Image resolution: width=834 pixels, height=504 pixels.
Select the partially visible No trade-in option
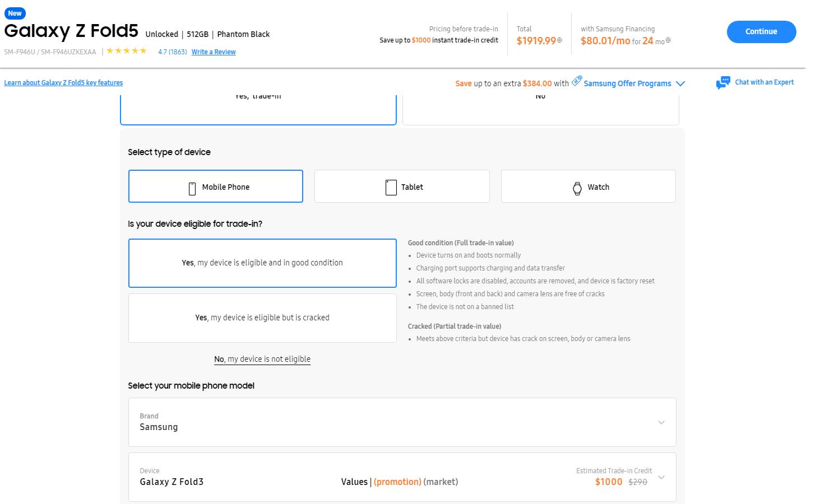[x=541, y=109]
